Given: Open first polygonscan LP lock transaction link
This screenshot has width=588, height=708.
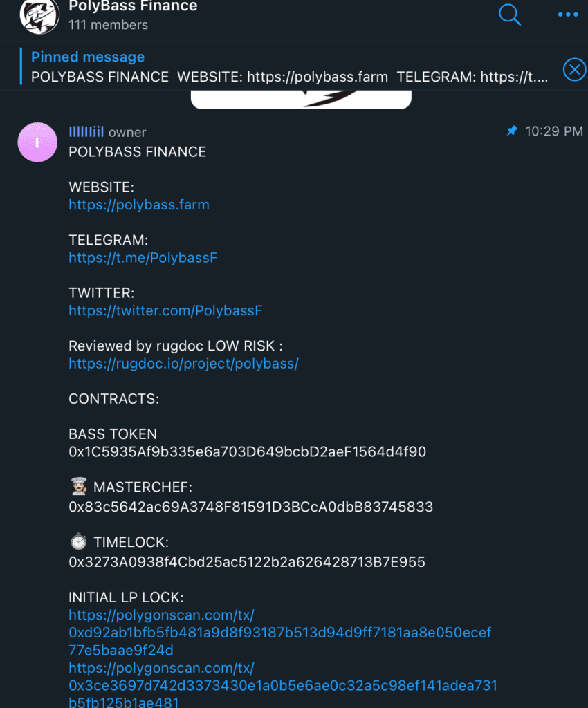Looking at the screenshot, I should [x=280, y=633].
